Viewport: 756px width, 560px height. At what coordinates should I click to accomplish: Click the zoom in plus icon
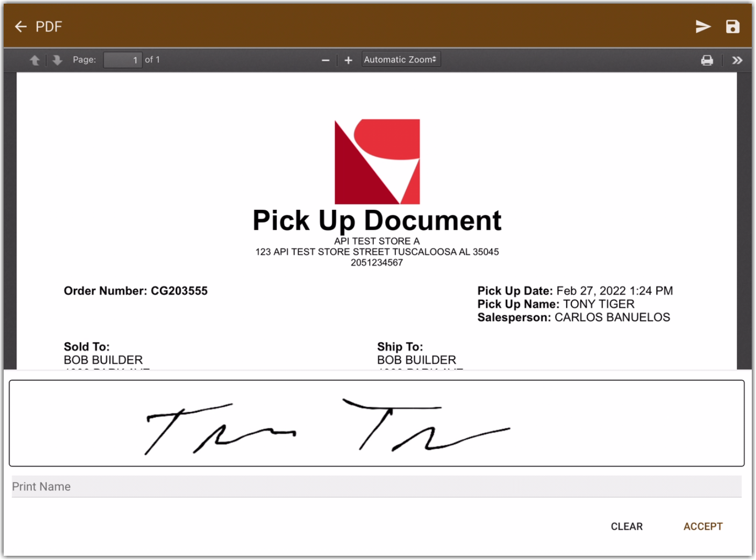pyautogui.click(x=348, y=60)
